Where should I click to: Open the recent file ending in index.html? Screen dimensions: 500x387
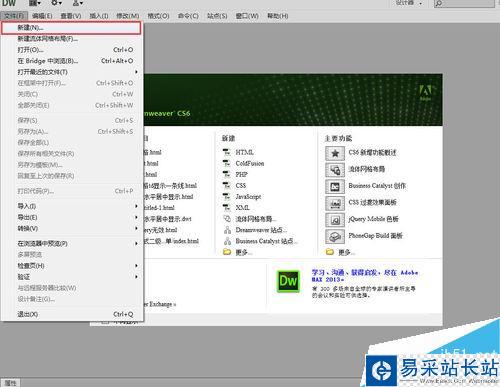171,241
